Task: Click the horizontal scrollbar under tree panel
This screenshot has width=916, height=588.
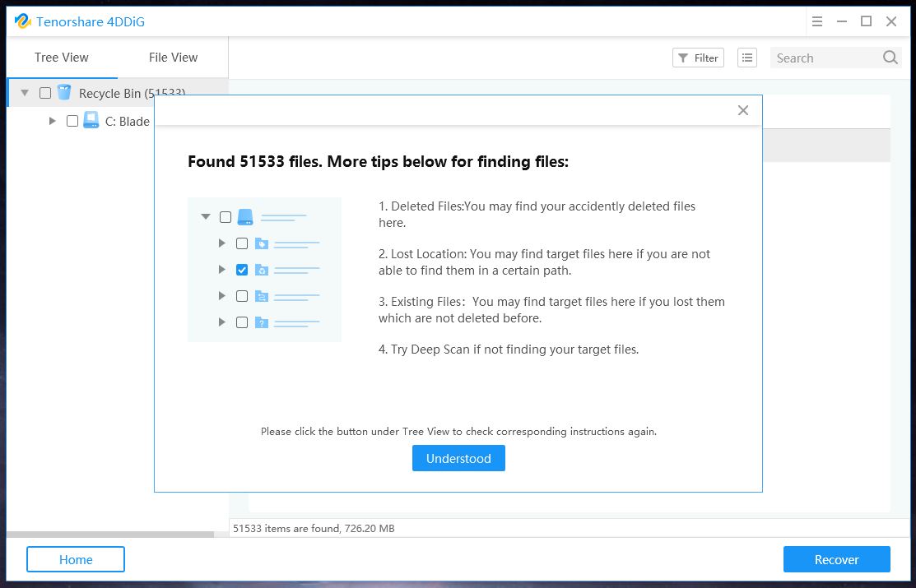Action: pyautogui.click(x=110, y=535)
